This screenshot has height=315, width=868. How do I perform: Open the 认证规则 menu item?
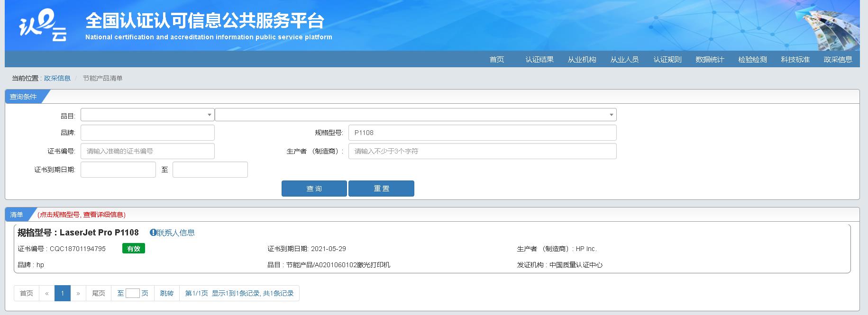[x=667, y=59]
